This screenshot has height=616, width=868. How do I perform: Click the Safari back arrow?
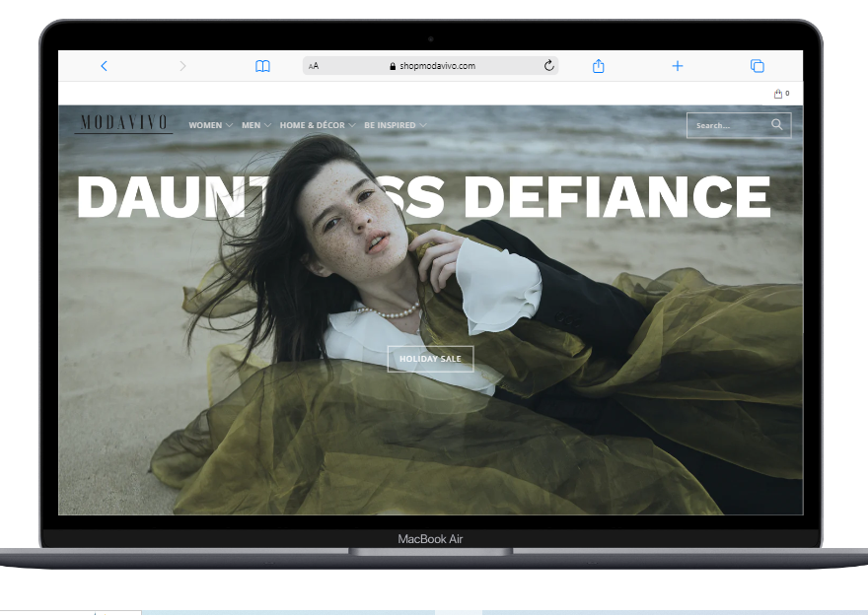coord(104,66)
